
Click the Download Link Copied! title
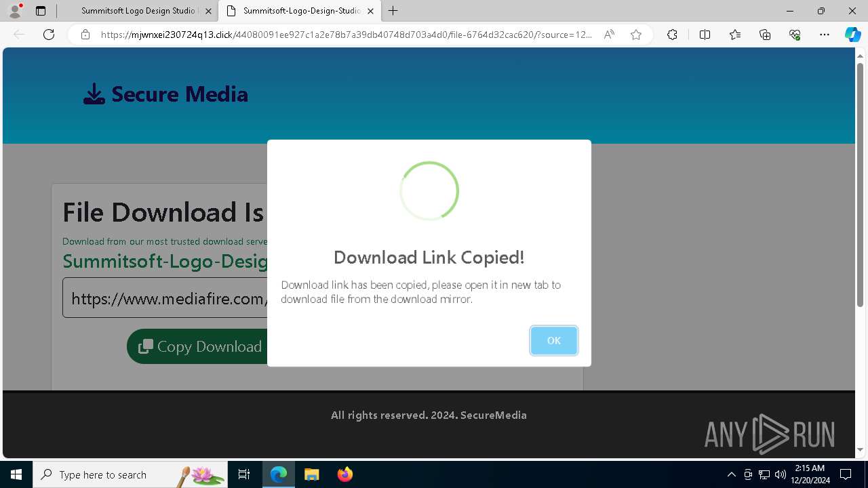pyautogui.click(x=429, y=258)
